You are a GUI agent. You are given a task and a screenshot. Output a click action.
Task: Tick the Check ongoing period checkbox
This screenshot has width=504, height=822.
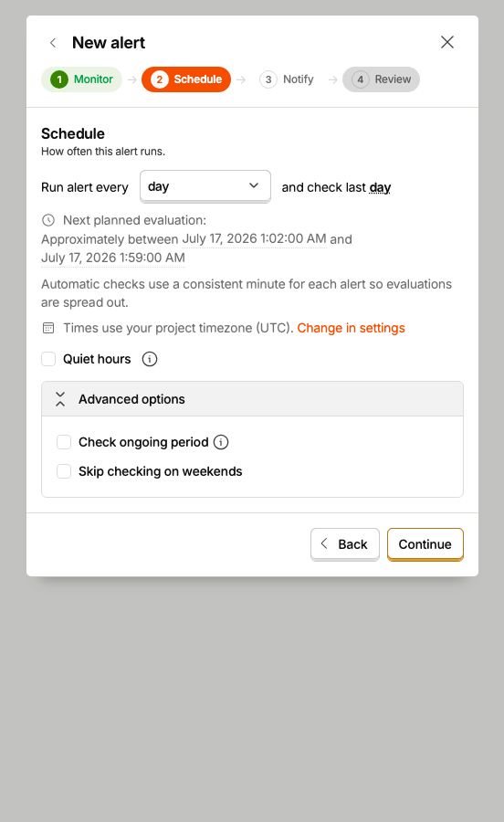coord(64,442)
